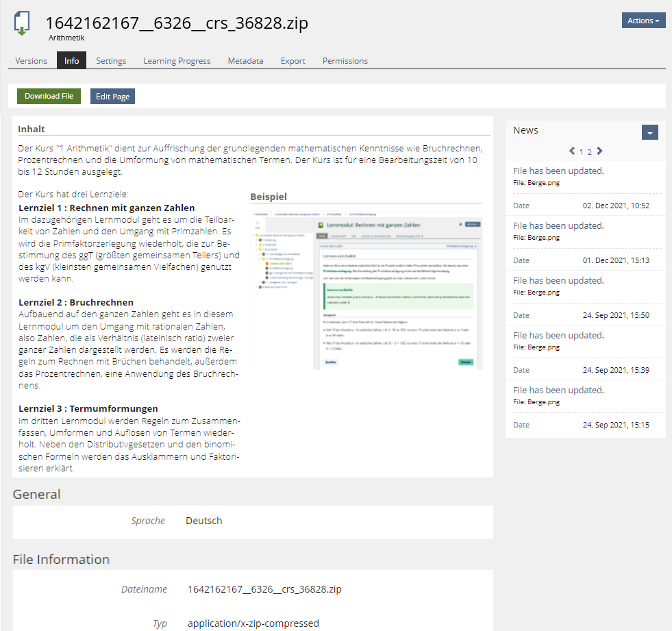Go to next news page arrow
Viewport: 672px width, 631px height.
[599, 151]
